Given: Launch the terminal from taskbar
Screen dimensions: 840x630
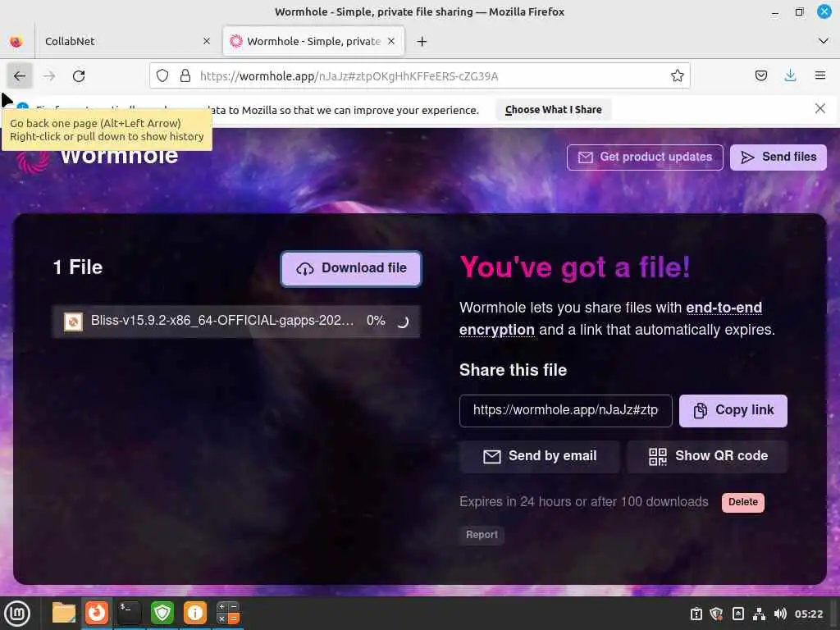Looking at the screenshot, I should [129, 613].
